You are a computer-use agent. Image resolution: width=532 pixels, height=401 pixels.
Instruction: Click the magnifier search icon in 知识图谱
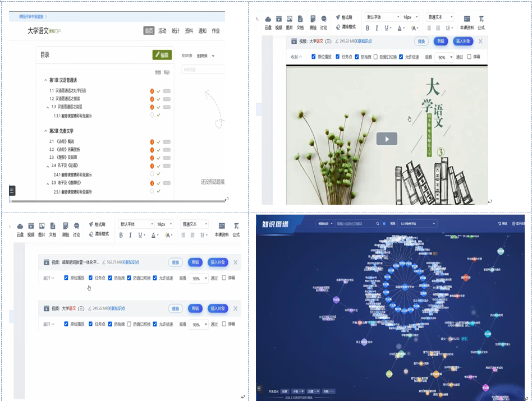[378, 223]
